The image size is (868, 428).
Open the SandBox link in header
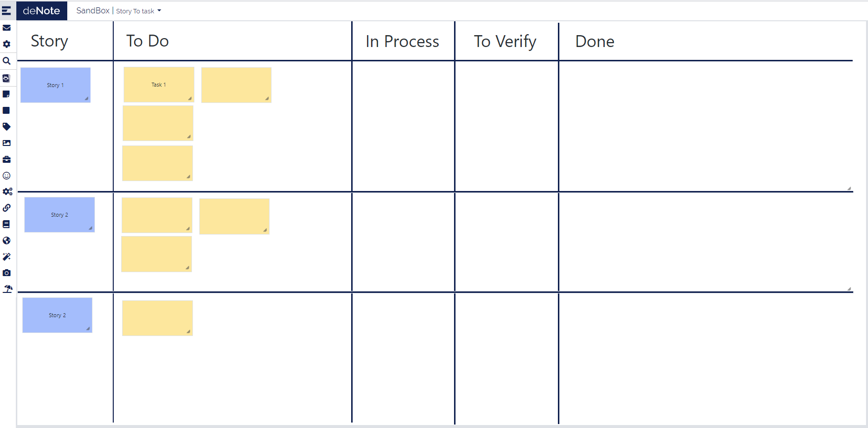pos(92,10)
